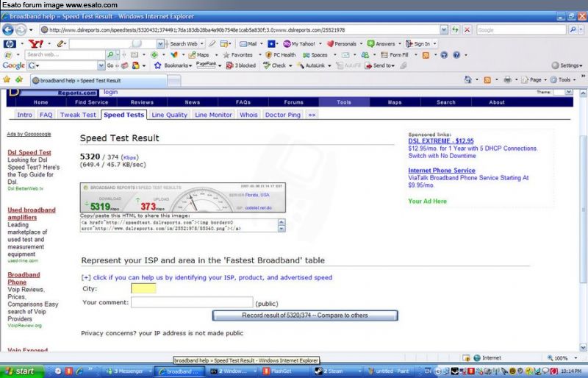
Task: Expand the identify your ISP link
Action: click(207, 277)
